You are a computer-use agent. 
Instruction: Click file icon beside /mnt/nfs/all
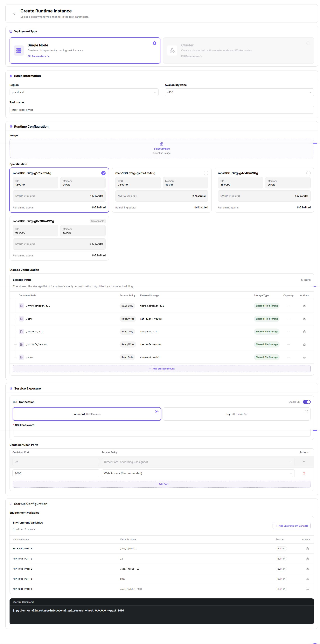coord(22,331)
